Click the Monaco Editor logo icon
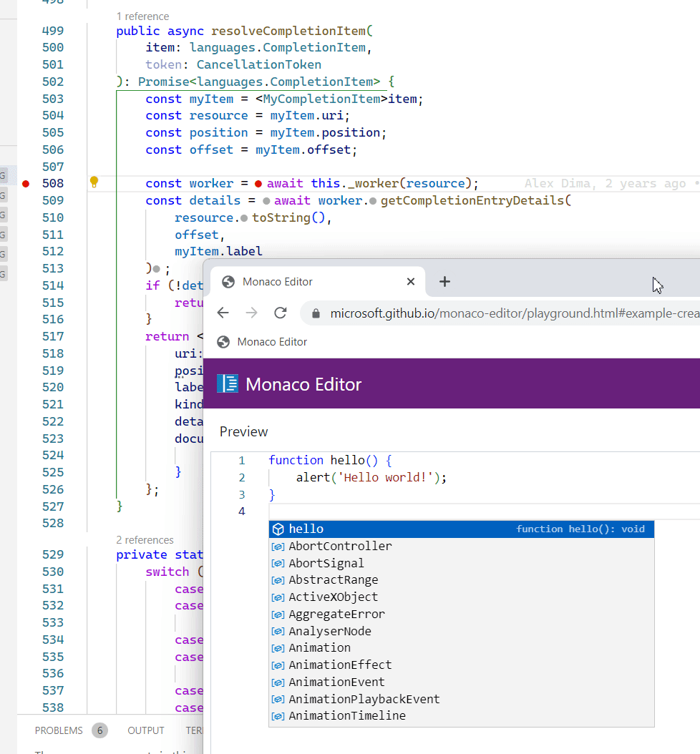 pos(228,384)
